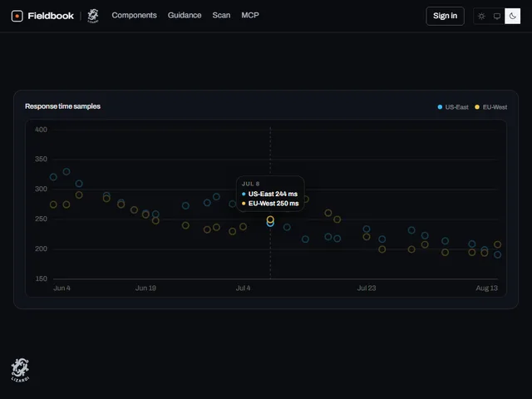The width and height of the screenshot is (532, 399).
Task: Click the Fieldbook brand name
Action: [51, 16]
